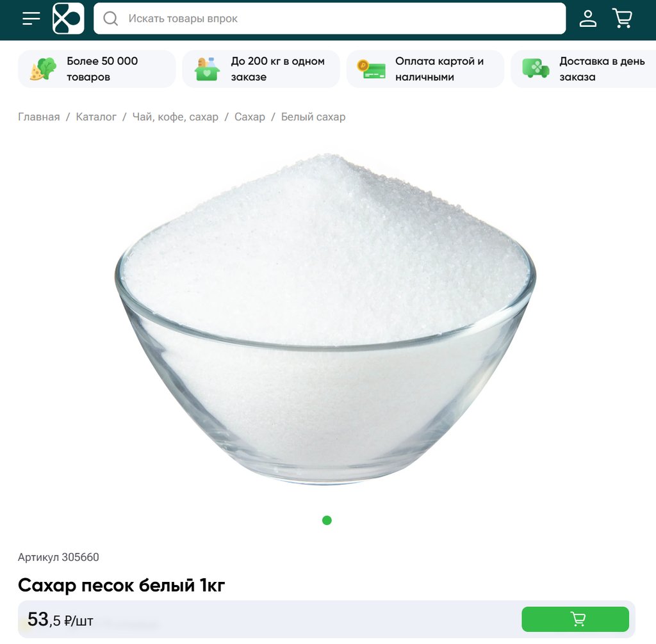Image resolution: width=656 pixels, height=644 pixels.
Task: Open 'Белый сахар' breadcrumb link
Action: tap(313, 117)
